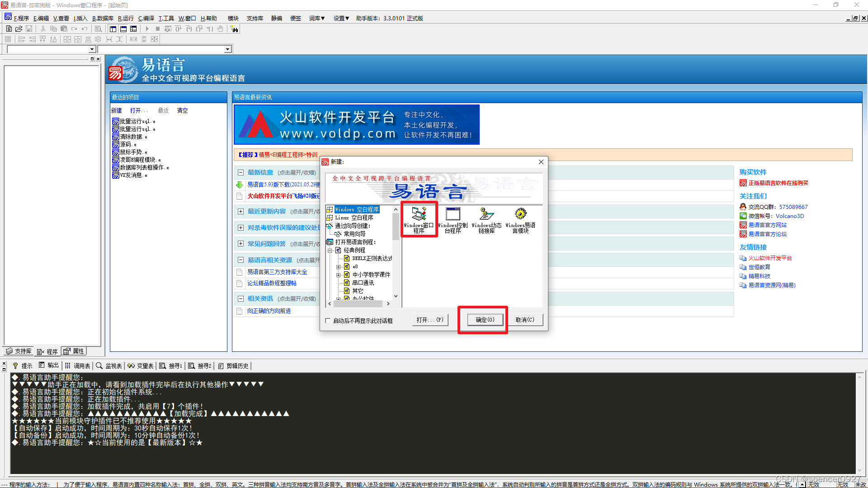The height and width of the screenshot is (488, 868).
Task: Expand the e8 tree node
Action: point(338,267)
